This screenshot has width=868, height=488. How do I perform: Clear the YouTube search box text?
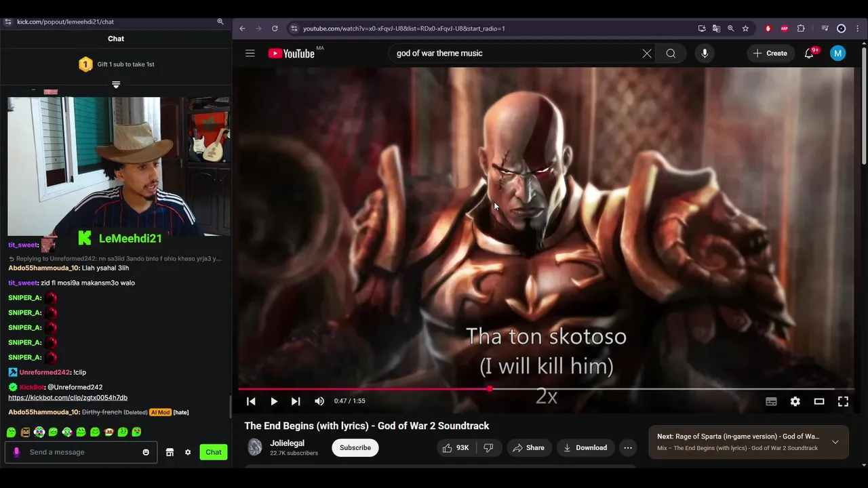tap(647, 54)
